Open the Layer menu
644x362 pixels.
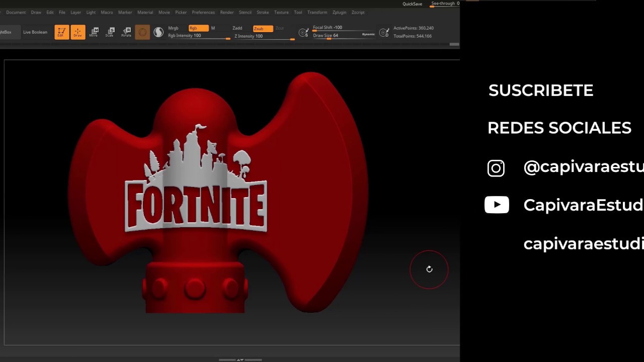click(x=75, y=12)
